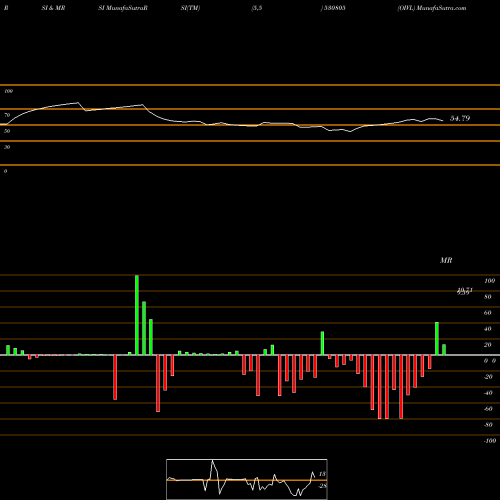Click the 40 label on MR axis
Image resolution: width=500 pixels, height=500 pixels.
pos(488,329)
